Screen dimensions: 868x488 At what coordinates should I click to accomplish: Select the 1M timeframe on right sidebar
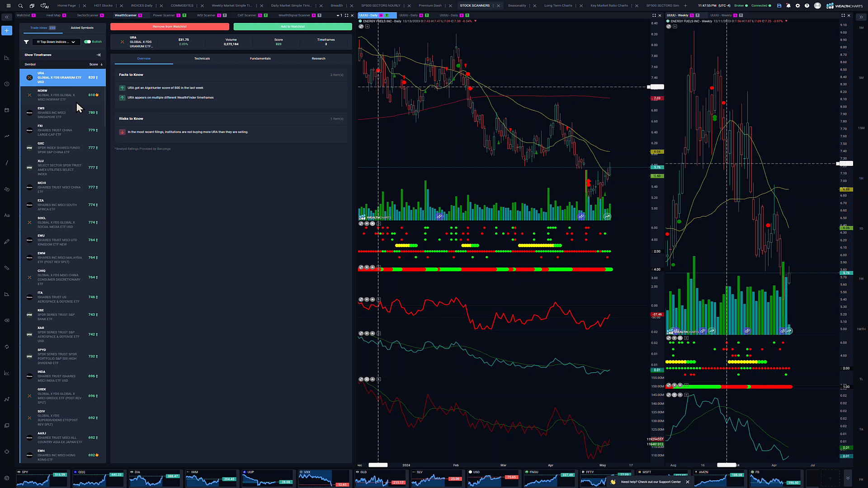861,28
